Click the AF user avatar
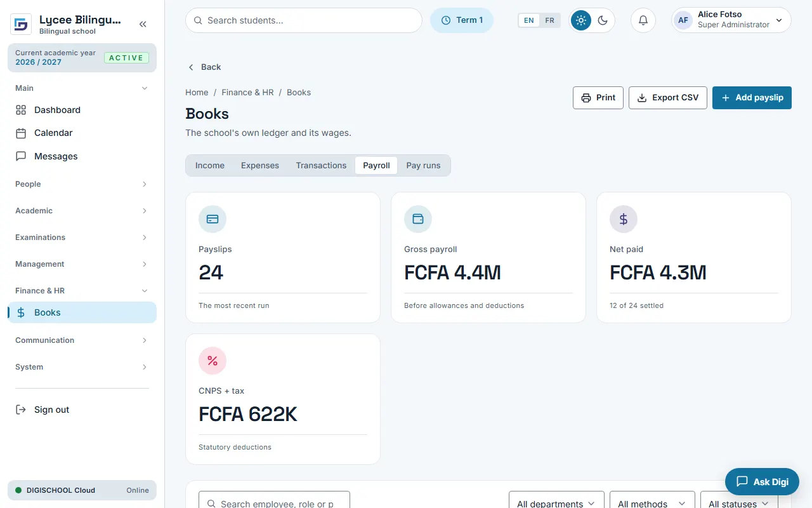Screen dimensions: 812x508 [683, 20]
